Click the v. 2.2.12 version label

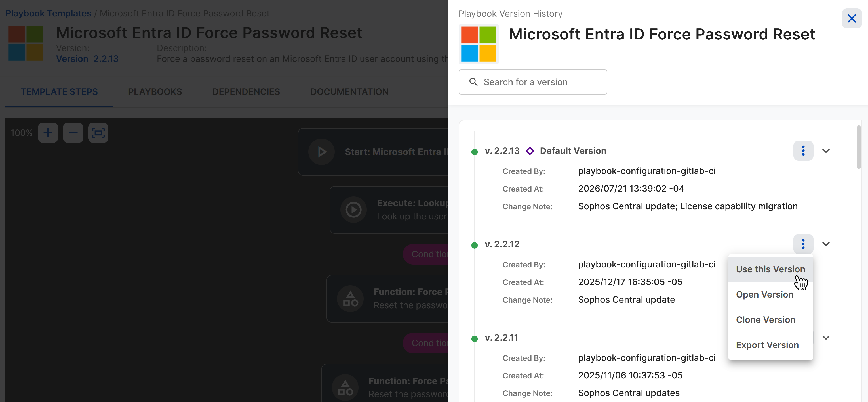click(502, 244)
